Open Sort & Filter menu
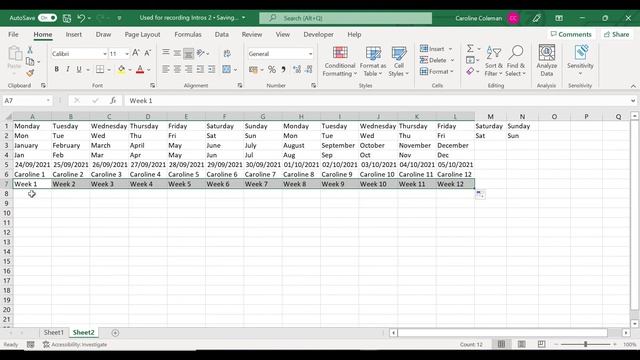The height and width of the screenshot is (360, 640). (x=493, y=61)
